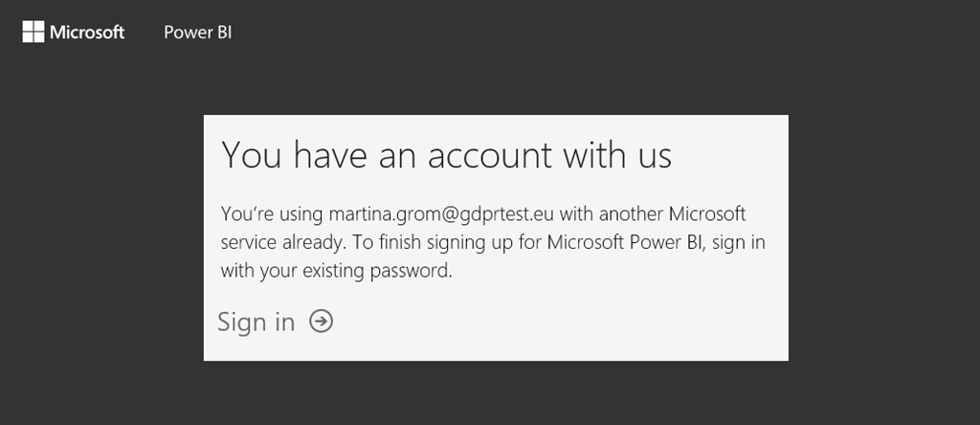Click the bottom-right square of the Microsoft logo
This screenshot has width=980, height=425.
(39, 38)
